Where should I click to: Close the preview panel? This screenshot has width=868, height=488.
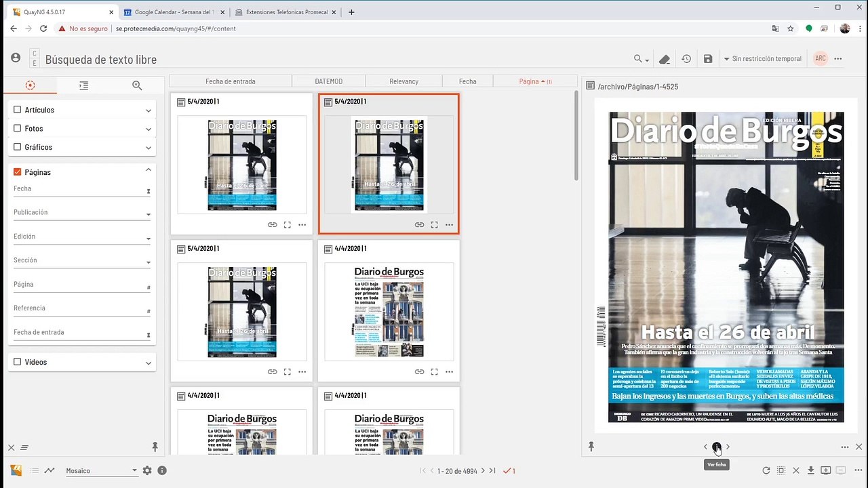pos(859,447)
